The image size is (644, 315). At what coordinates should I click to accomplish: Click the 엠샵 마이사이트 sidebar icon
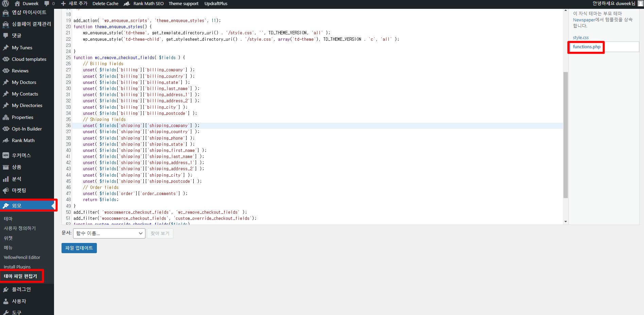pyautogui.click(x=6, y=13)
